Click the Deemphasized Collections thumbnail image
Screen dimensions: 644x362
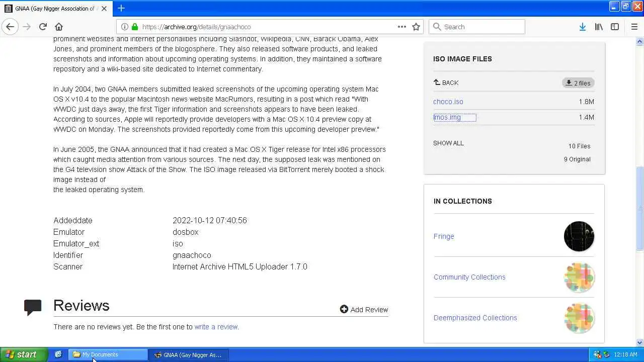pos(579,318)
